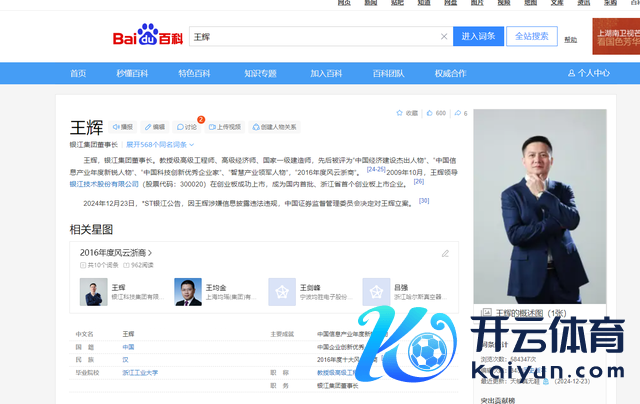Select the 秒懂百科 navigation tab
Screen dimensions: 640x404
[x=131, y=73]
